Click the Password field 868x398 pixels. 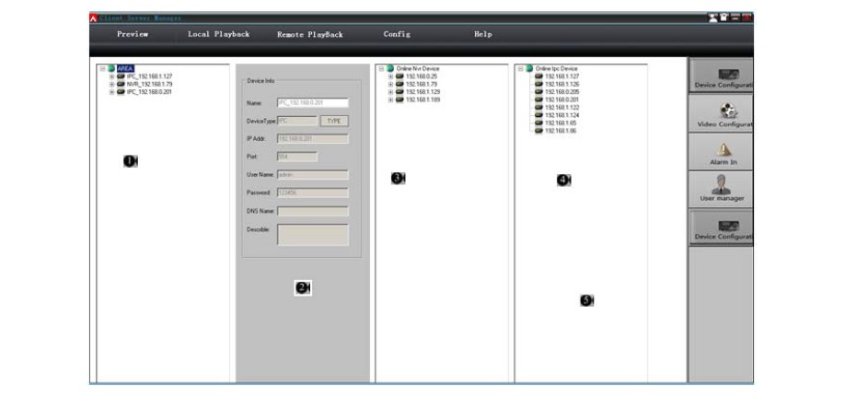pos(313,193)
